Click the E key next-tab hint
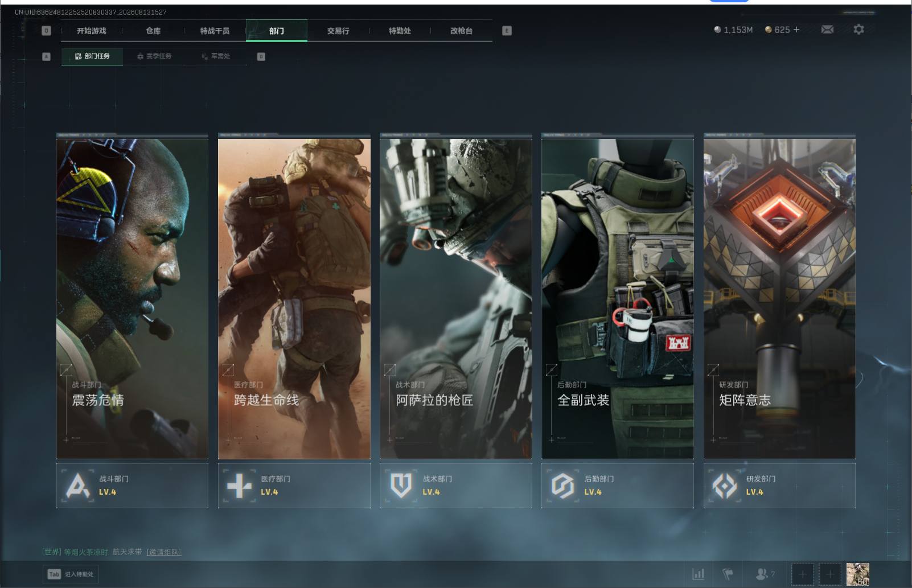912x588 pixels. [x=507, y=31]
